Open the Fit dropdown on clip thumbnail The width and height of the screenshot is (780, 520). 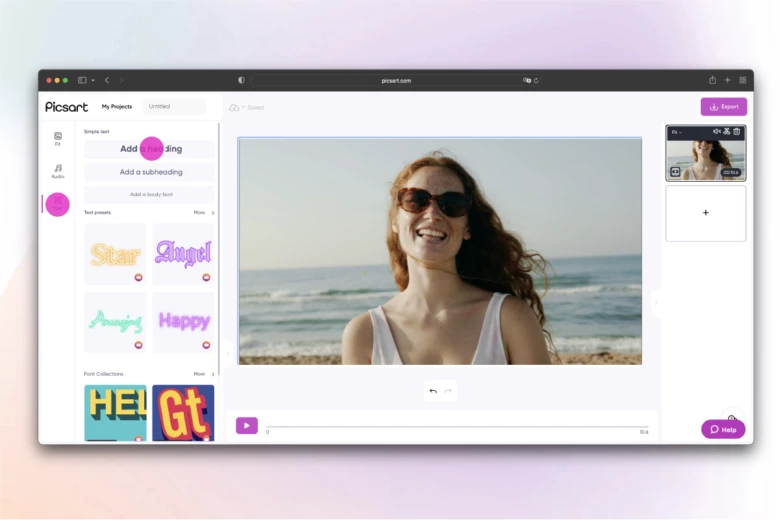tap(676, 132)
